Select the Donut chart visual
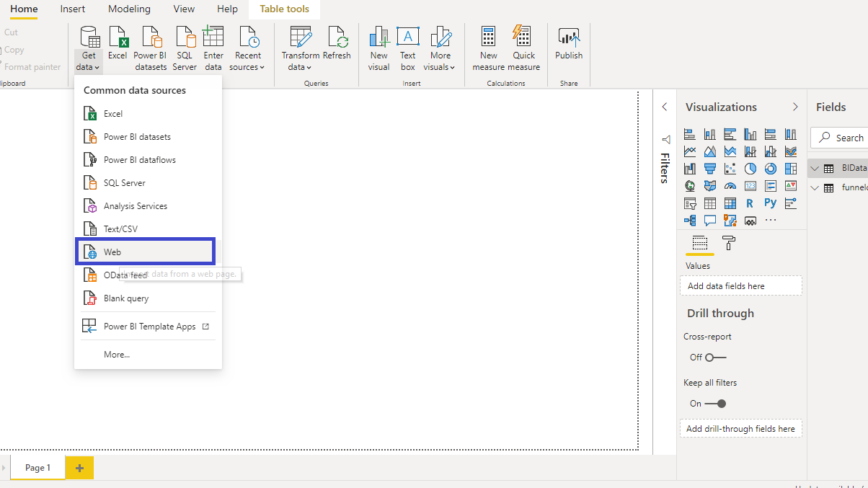The height and width of the screenshot is (488, 868). pyautogui.click(x=771, y=169)
